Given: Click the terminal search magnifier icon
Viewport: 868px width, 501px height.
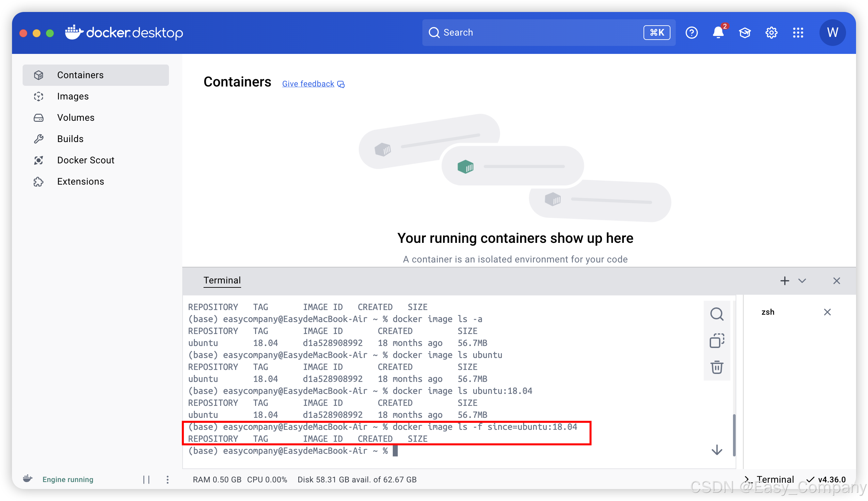Looking at the screenshot, I should point(717,314).
